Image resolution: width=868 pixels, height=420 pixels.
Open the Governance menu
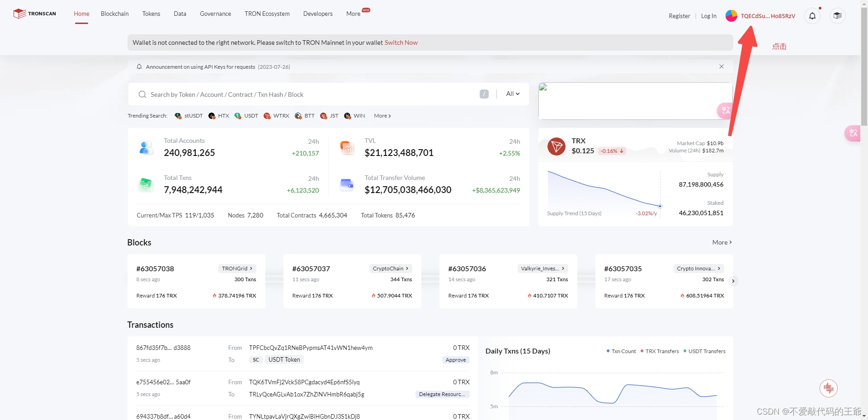click(x=216, y=14)
